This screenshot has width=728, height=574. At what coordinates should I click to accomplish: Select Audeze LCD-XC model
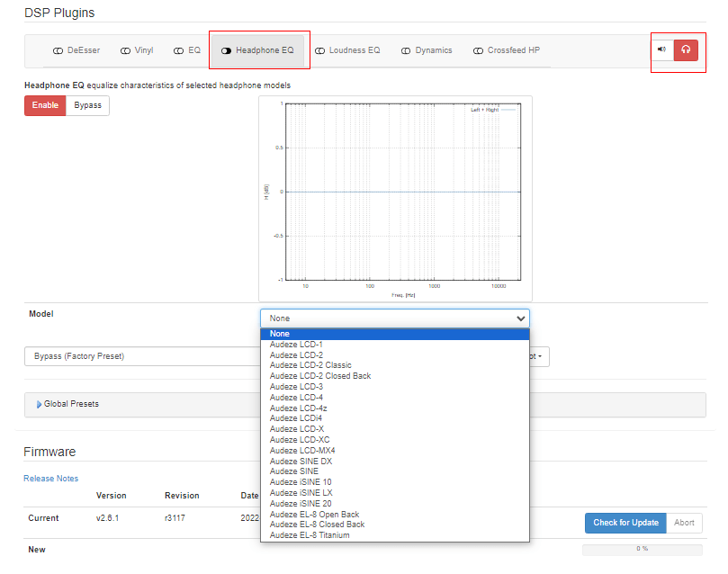(x=395, y=440)
